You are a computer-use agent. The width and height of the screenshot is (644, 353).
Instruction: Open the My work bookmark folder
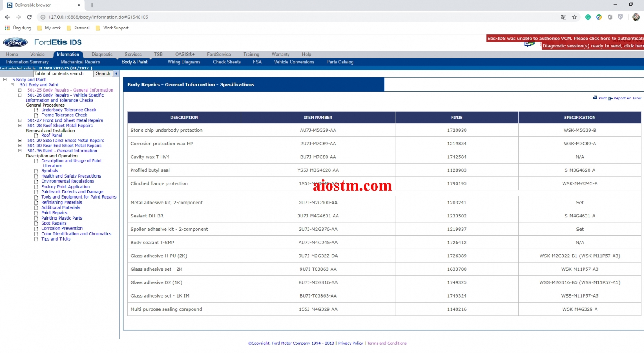point(49,28)
